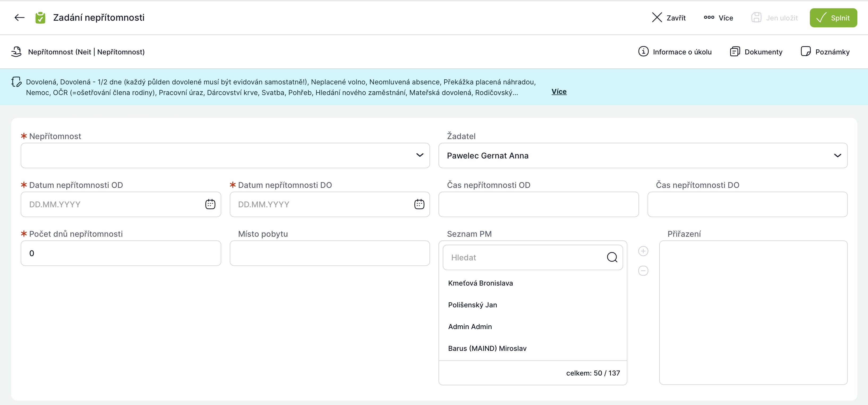Expand the Žadatel dropdown

pos(837,156)
